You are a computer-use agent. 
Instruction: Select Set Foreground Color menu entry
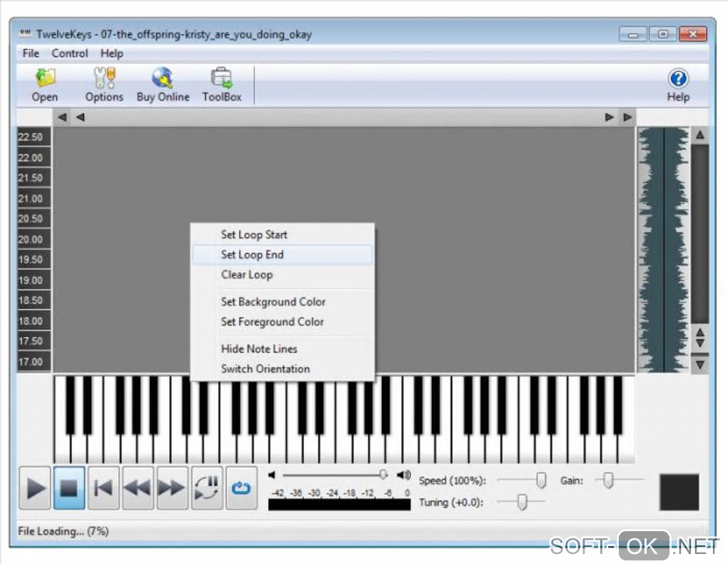(x=283, y=321)
